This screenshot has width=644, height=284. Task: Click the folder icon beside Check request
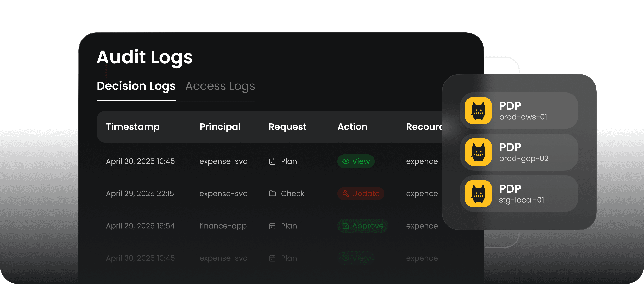tap(273, 193)
